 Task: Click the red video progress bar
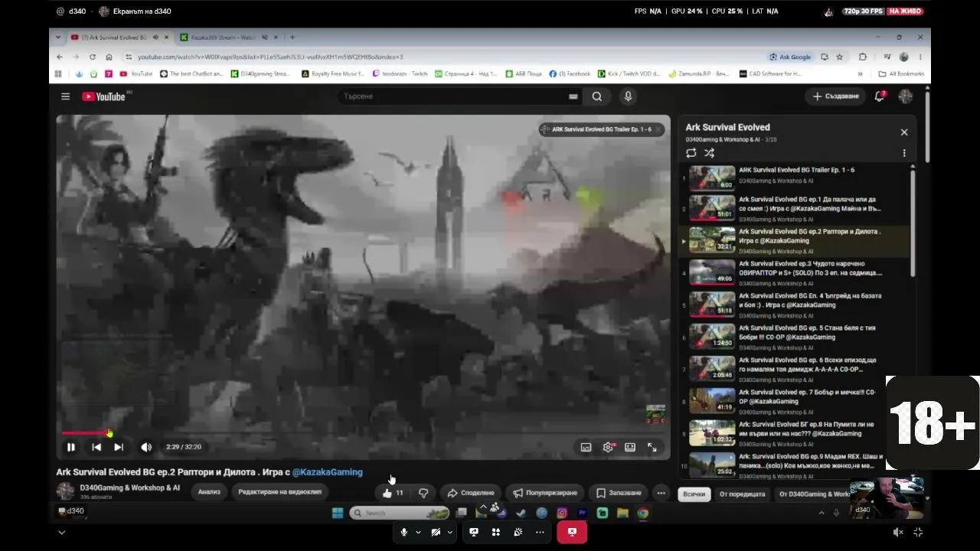pos(86,433)
